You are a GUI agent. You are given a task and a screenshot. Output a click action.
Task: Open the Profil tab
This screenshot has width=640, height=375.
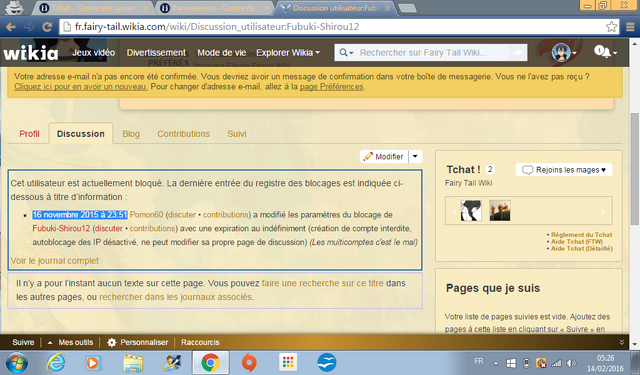(x=29, y=134)
